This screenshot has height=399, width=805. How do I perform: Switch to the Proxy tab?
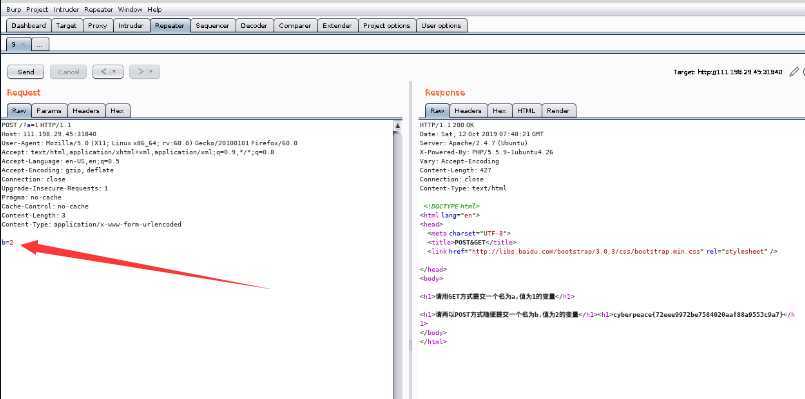point(98,26)
